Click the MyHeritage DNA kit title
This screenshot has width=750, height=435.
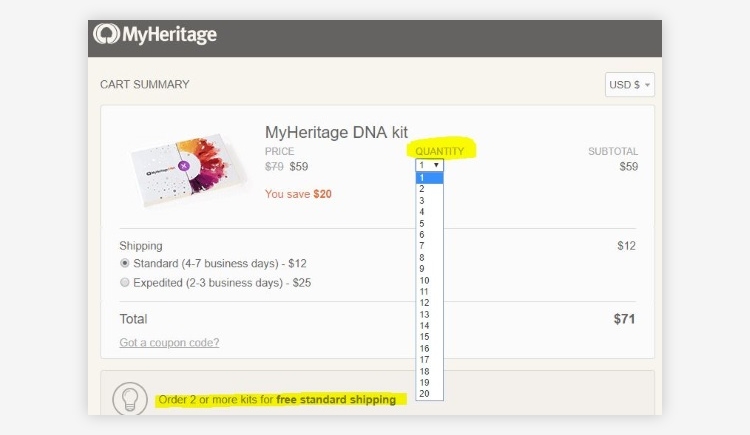point(336,133)
